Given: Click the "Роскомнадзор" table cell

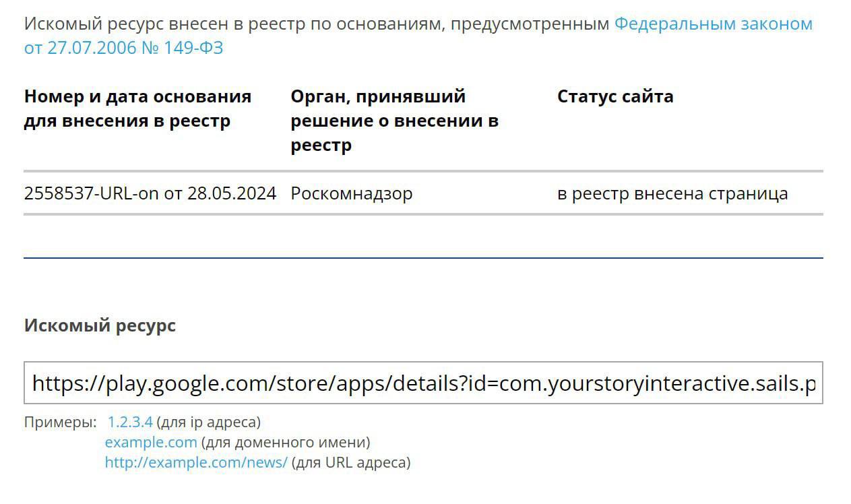Looking at the screenshot, I should pyautogui.click(x=351, y=194).
